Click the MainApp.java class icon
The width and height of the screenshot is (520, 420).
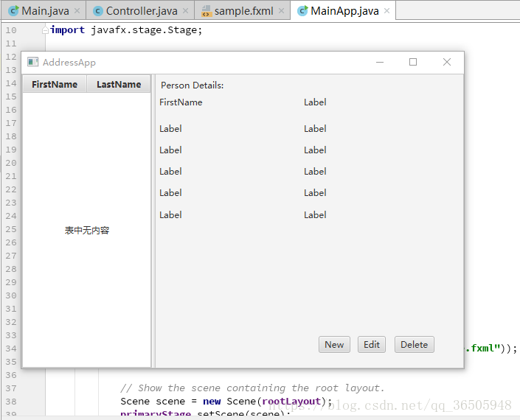(302, 11)
